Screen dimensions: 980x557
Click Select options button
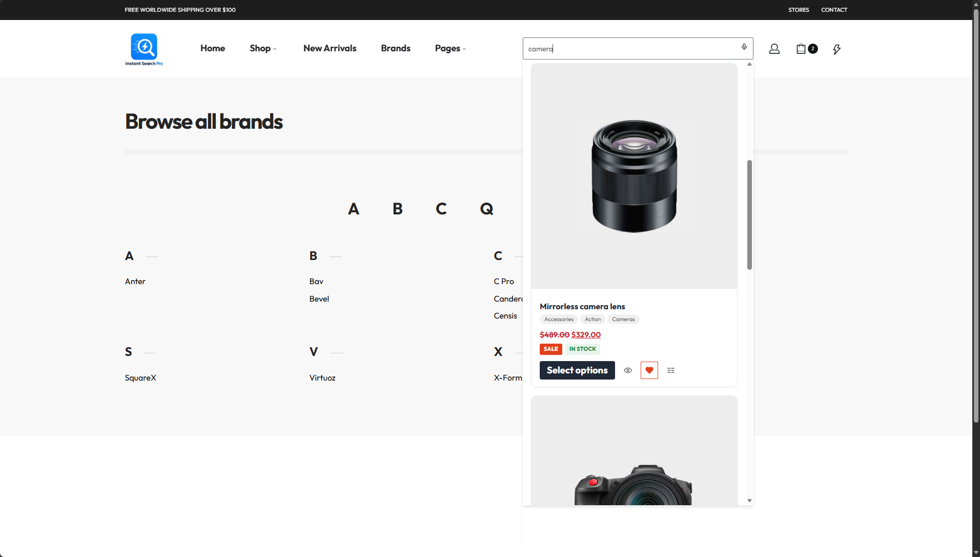tap(577, 370)
